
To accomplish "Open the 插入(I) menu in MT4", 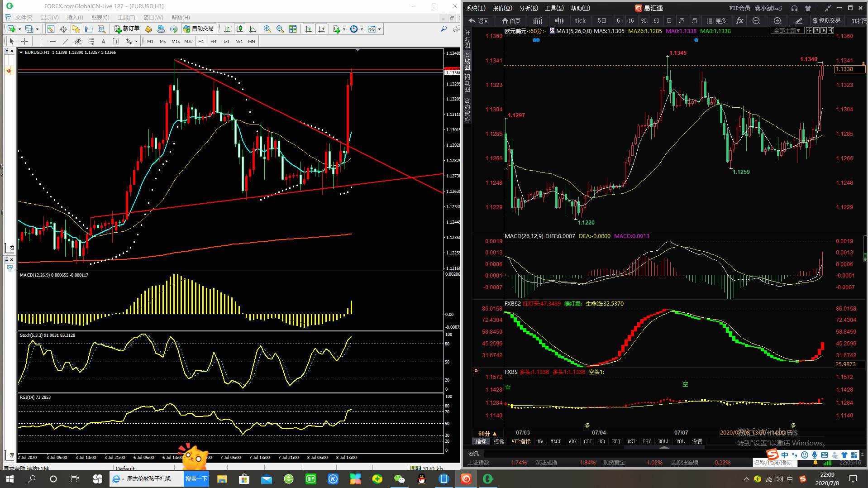I will pos(75,17).
